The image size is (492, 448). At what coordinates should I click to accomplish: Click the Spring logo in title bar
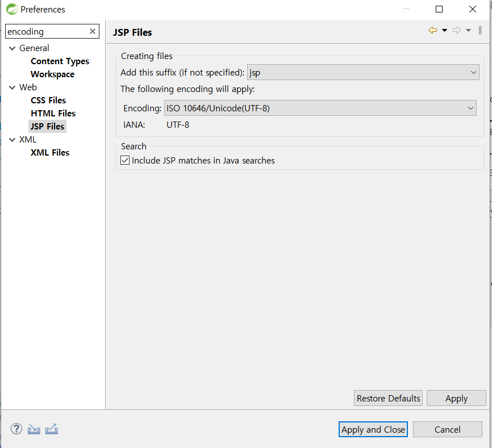point(11,9)
